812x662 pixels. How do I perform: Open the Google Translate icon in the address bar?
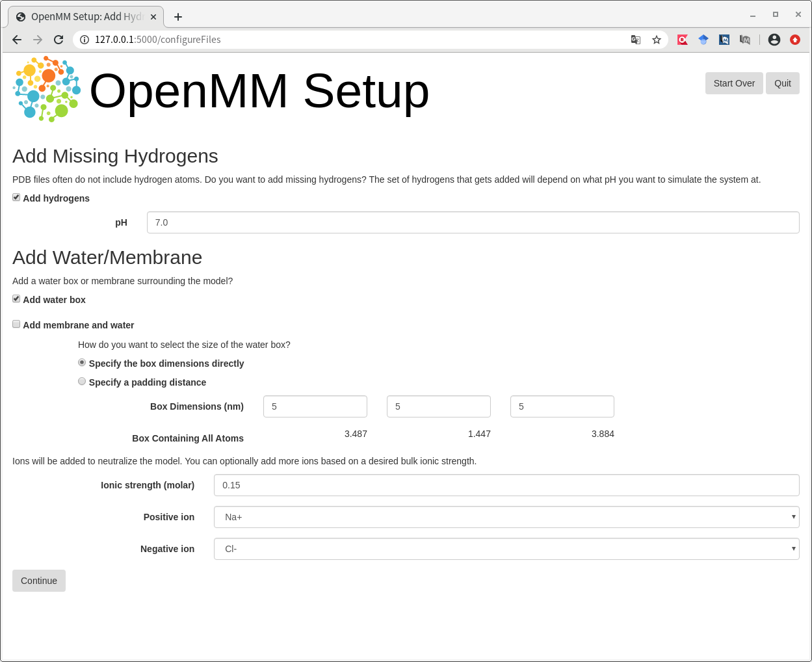point(636,40)
